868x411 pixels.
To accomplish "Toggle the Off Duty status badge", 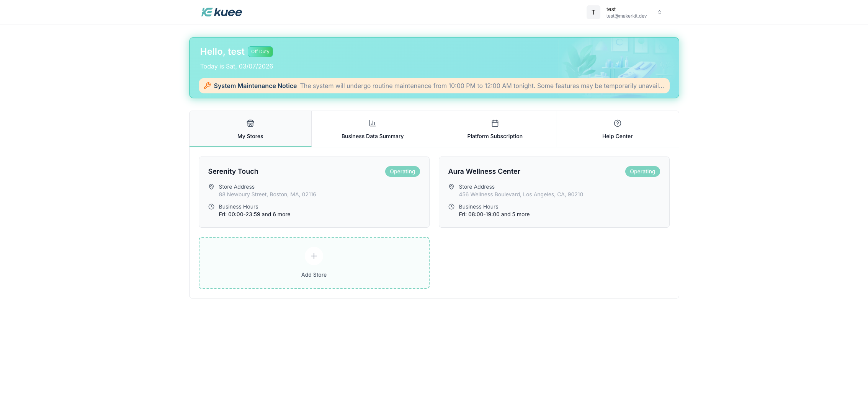I will (x=260, y=52).
